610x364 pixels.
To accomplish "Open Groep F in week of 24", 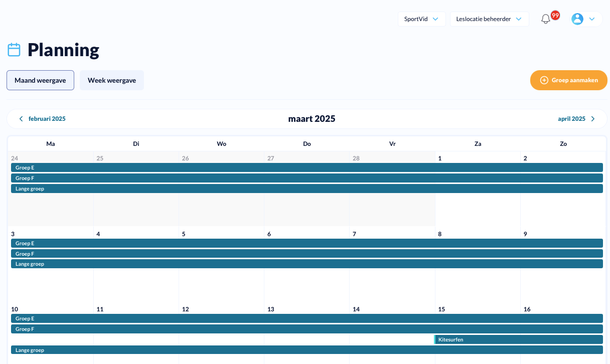I will click(307, 178).
